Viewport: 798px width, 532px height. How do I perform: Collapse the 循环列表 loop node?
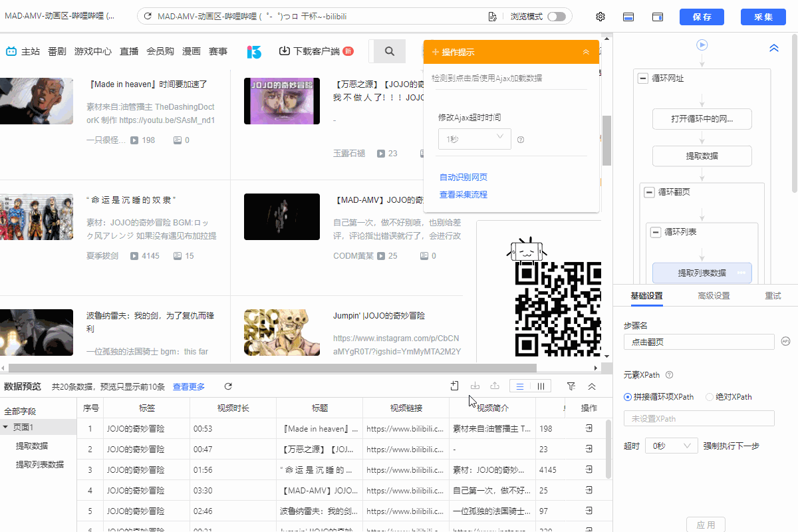(656, 232)
